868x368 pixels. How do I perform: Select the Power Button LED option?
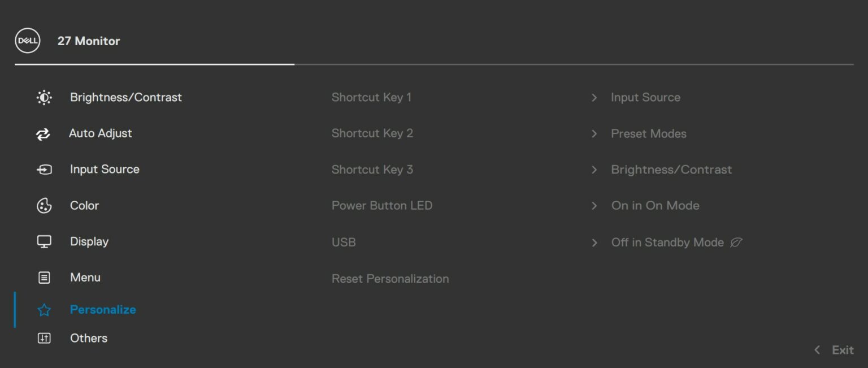coord(382,206)
